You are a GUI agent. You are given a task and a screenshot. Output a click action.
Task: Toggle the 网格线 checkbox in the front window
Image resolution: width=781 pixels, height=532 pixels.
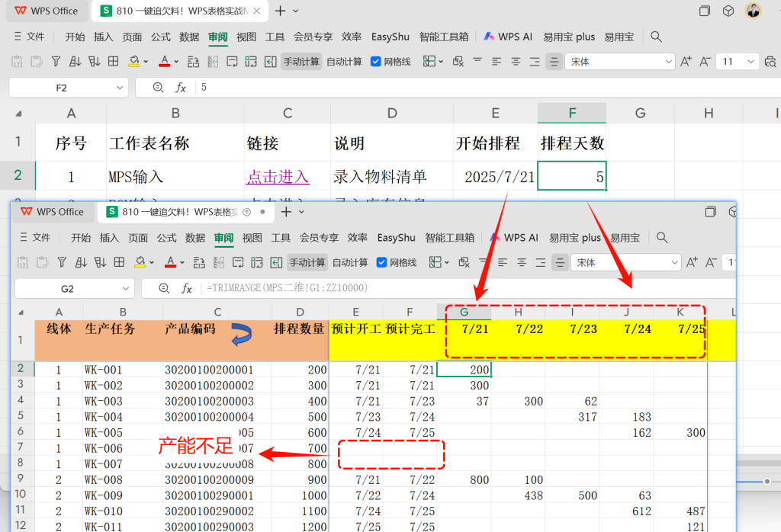click(381, 262)
